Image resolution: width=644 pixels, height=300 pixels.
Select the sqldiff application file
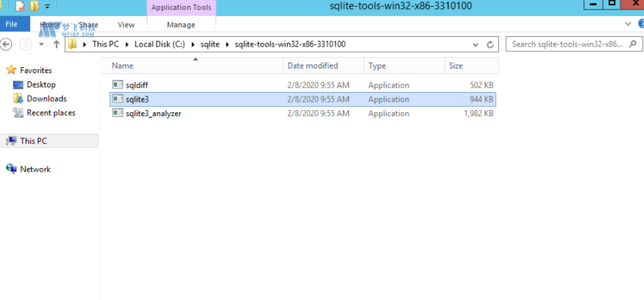coord(303,85)
